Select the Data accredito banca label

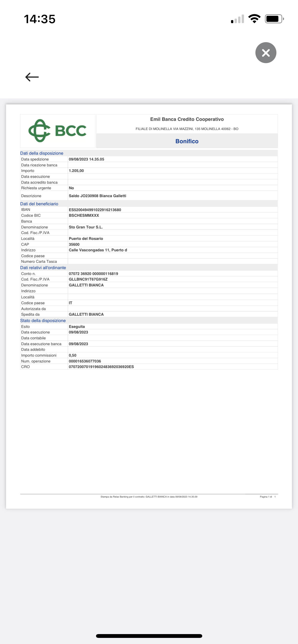pos(39,182)
